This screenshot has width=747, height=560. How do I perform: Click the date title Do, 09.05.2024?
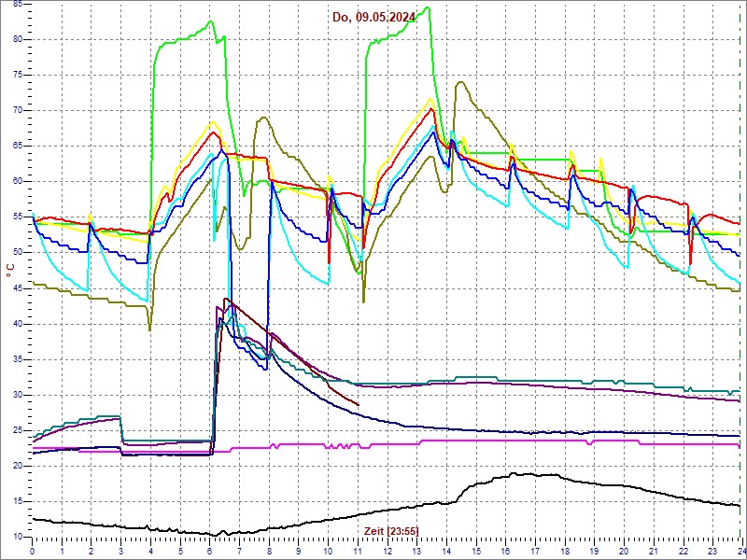(373, 18)
